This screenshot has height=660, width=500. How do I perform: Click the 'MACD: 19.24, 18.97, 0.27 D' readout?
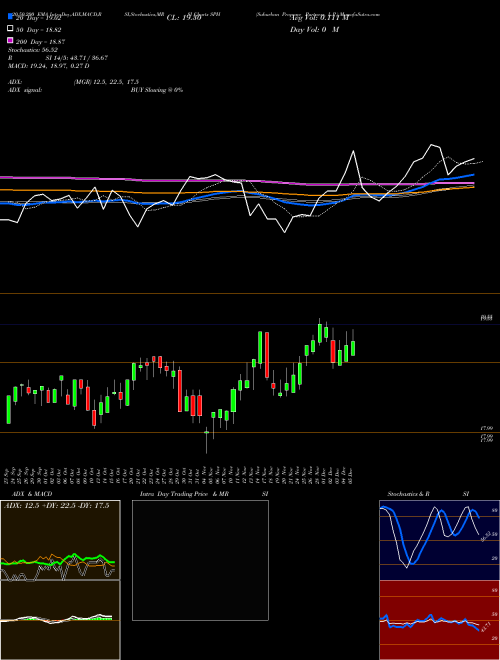pos(49,66)
